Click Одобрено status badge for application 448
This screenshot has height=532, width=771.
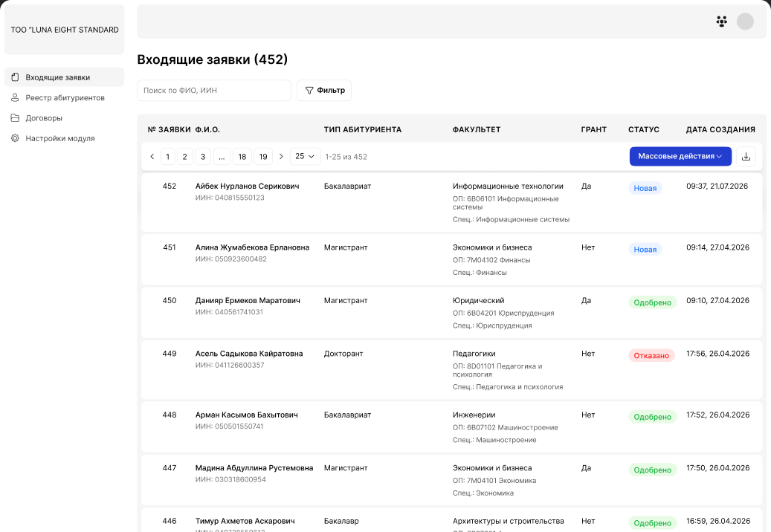(653, 417)
